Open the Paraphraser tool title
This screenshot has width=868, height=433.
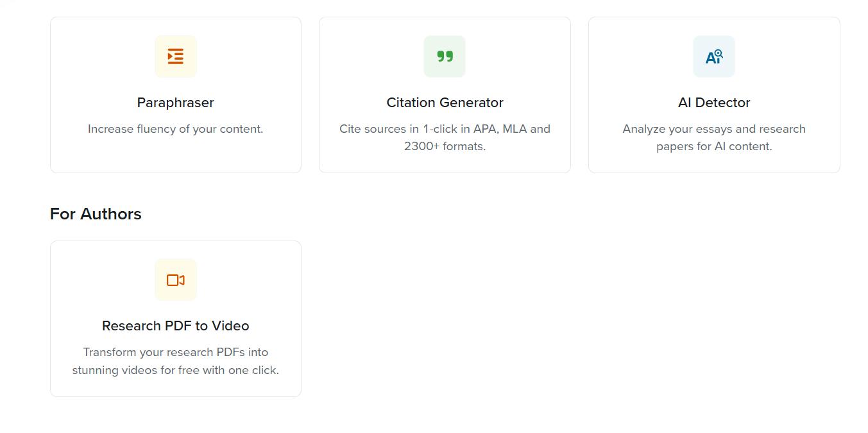tap(175, 103)
